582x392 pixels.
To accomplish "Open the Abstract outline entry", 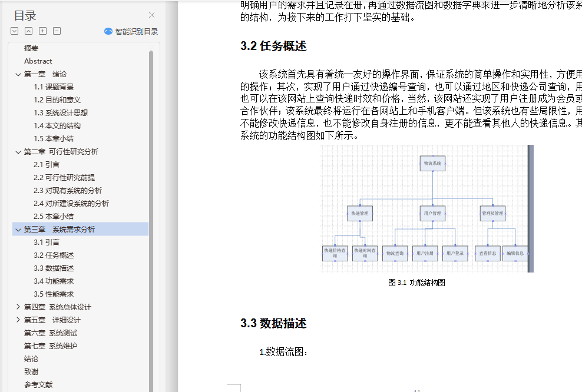I will pos(38,61).
